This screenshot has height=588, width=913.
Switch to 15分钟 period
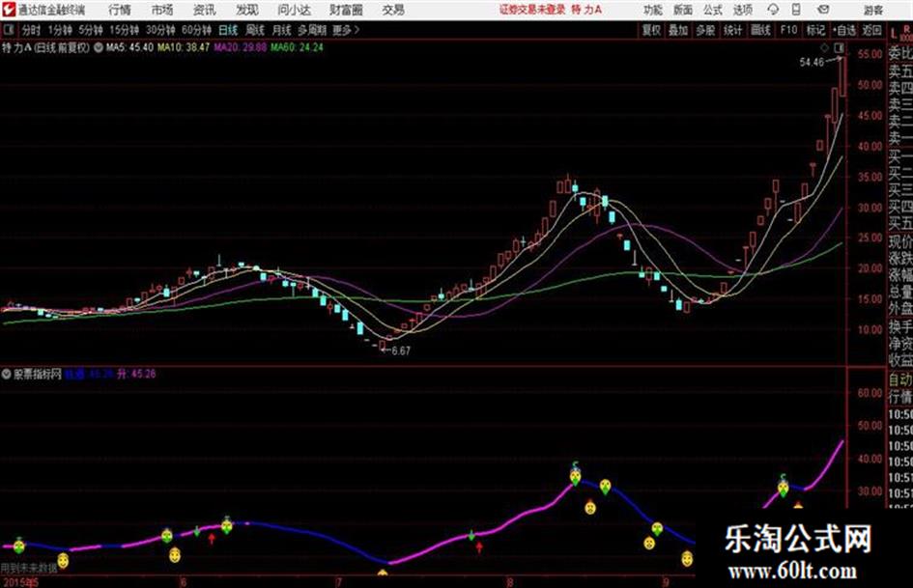click(125, 30)
